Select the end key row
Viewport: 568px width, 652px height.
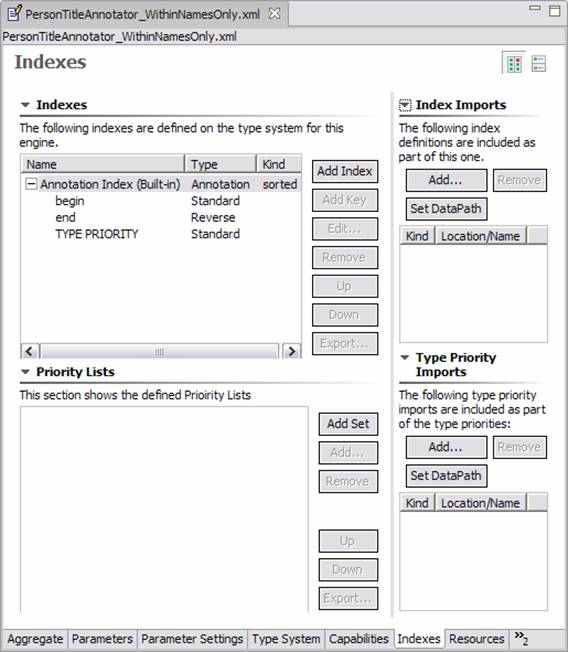click(x=161, y=217)
